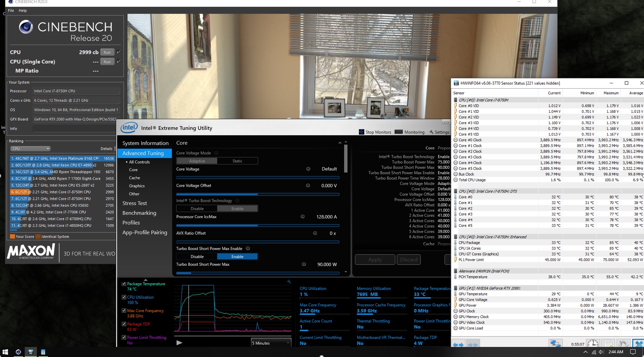The width and height of the screenshot is (644, 357).
Task: Select Advanced Tuning in XTU sidebar
Action: [144, 153]
